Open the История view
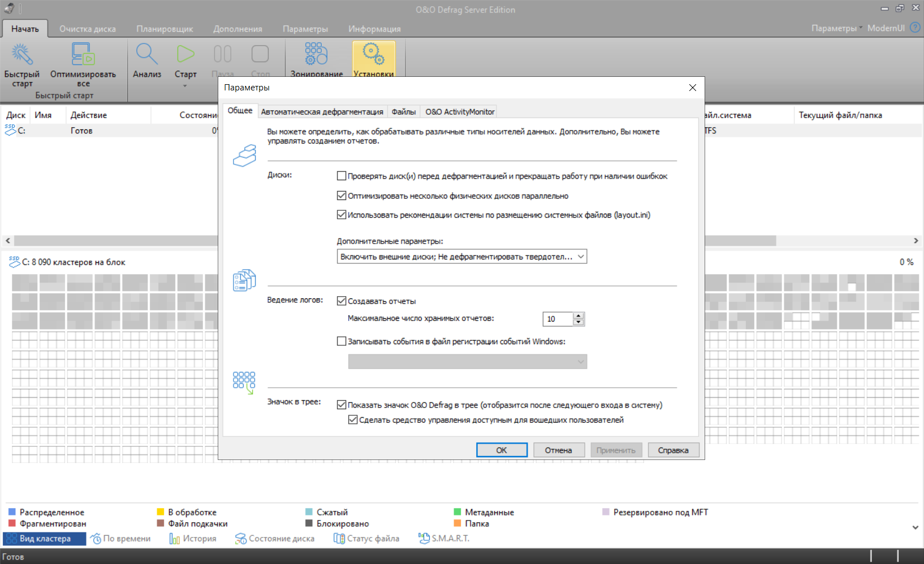The image size is (924, 564). click(x=193, y=539)
